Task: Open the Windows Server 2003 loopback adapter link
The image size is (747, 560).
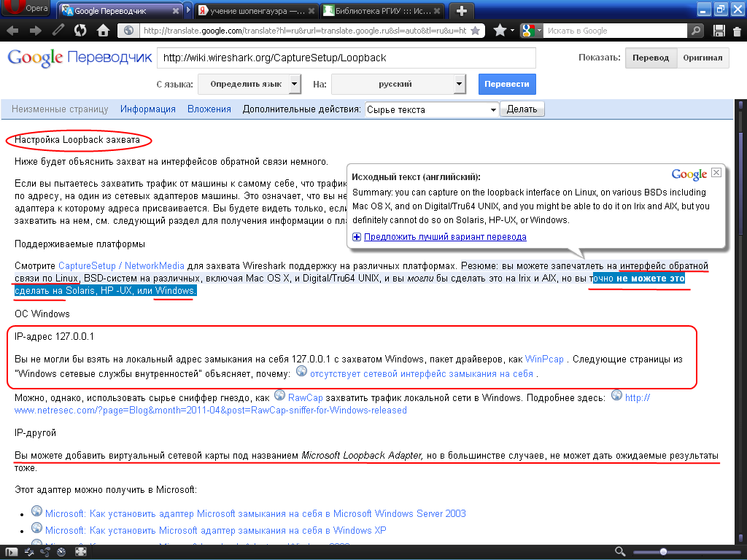Action: pyautogui.click(x=255, y=513)
